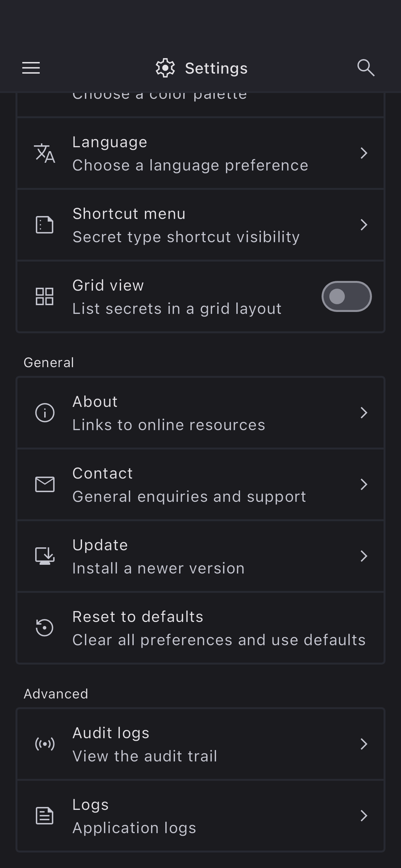Click the Audit logs broadcast icon
The image size is (401, 868).
pyautogui.click(x=45, y=744)
